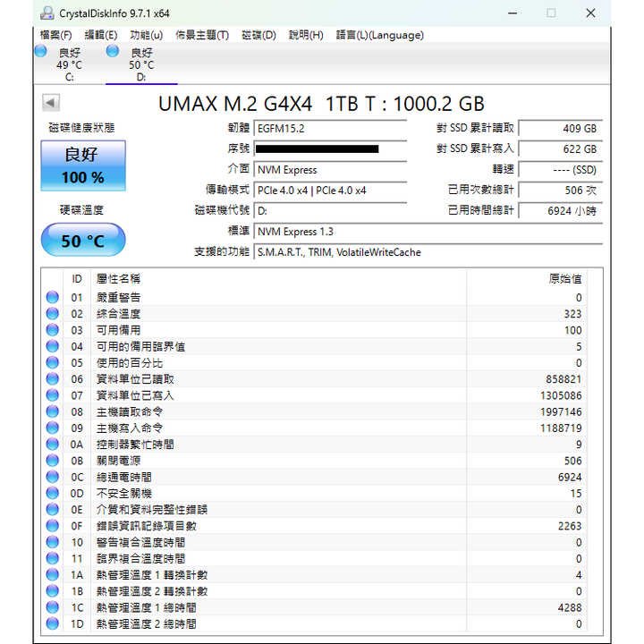
Task: Click the drive letter field D:
Action: pyautogui.click(x=330, y=211)
